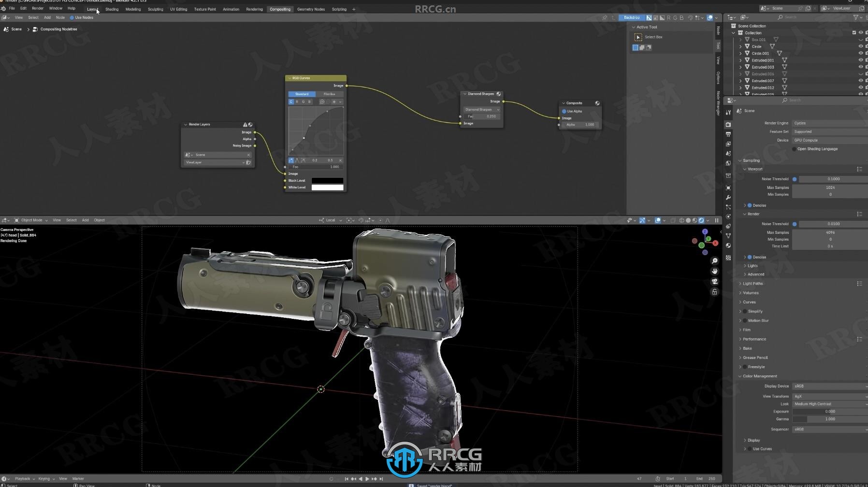868x487 pixels.
Task: Toggle Use Alpha on Composite node
Action: click(x=564, y=111)
